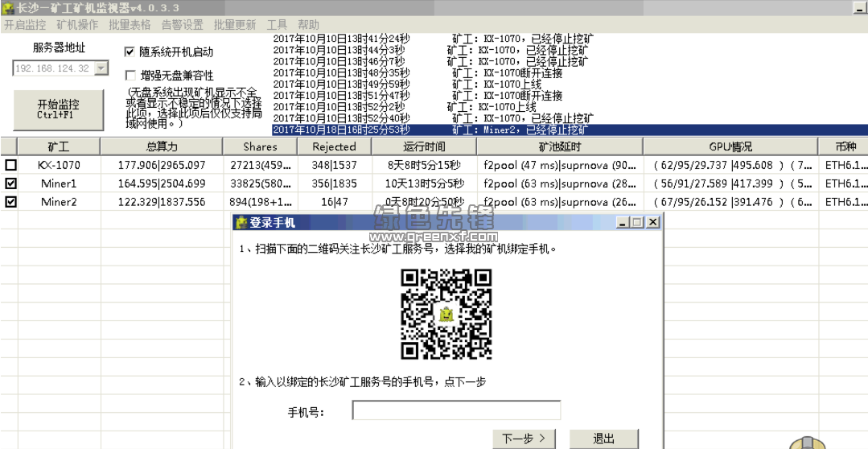Viewport: 868px width, 449px height.
Task: Click GPU cell 56/91/27.589 |417.399
Action: 730,183
